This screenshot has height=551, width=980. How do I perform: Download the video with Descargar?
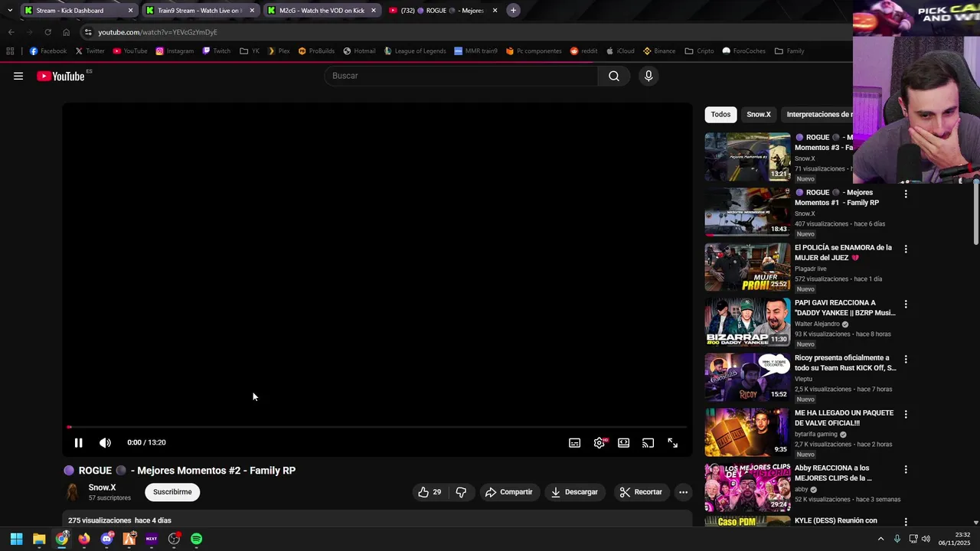pyautogui.click(x=574, y=492)
